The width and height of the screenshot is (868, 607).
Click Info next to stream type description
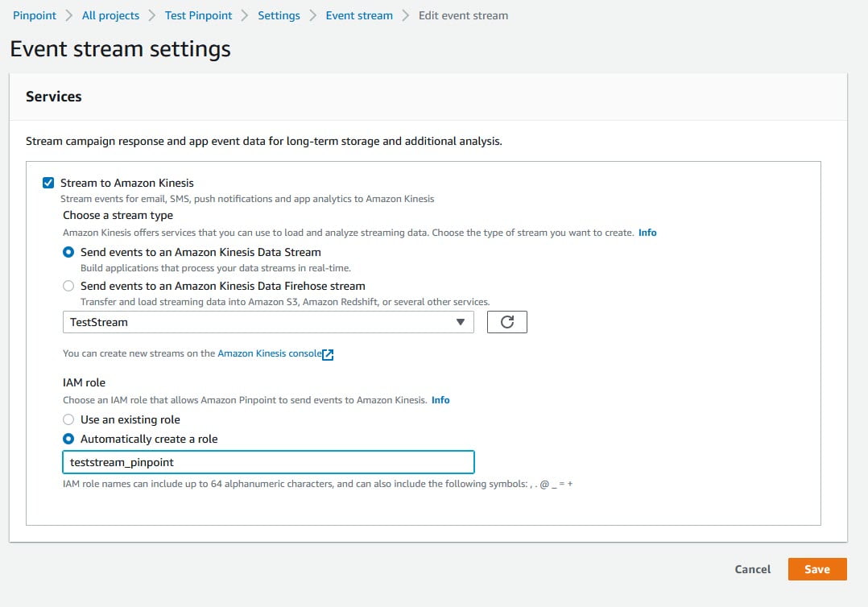coord(647,233)
